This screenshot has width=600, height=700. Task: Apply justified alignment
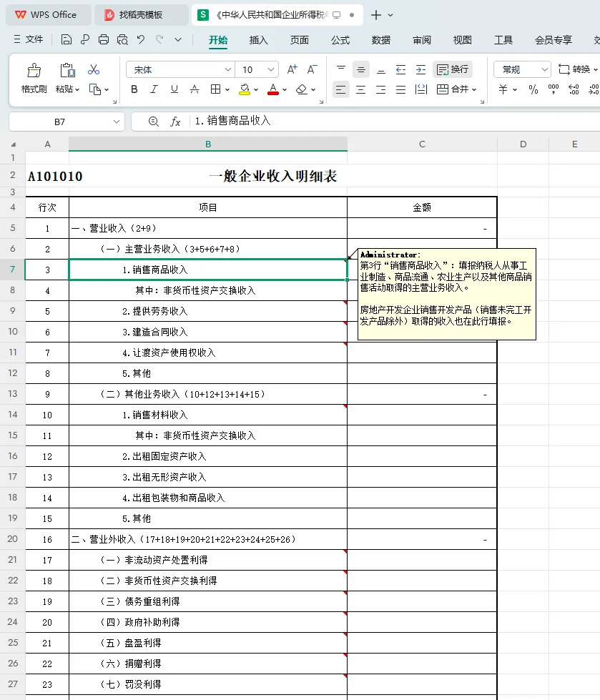click(401, 89)
